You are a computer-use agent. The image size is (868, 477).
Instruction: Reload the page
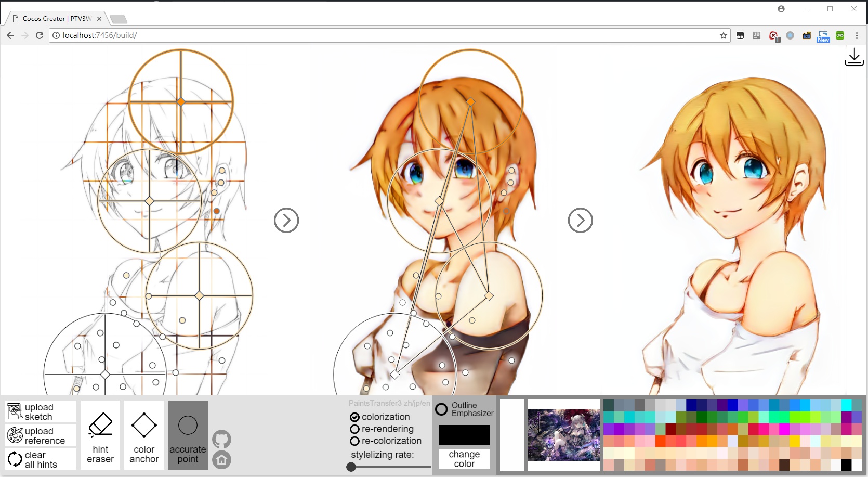(40, 35)
